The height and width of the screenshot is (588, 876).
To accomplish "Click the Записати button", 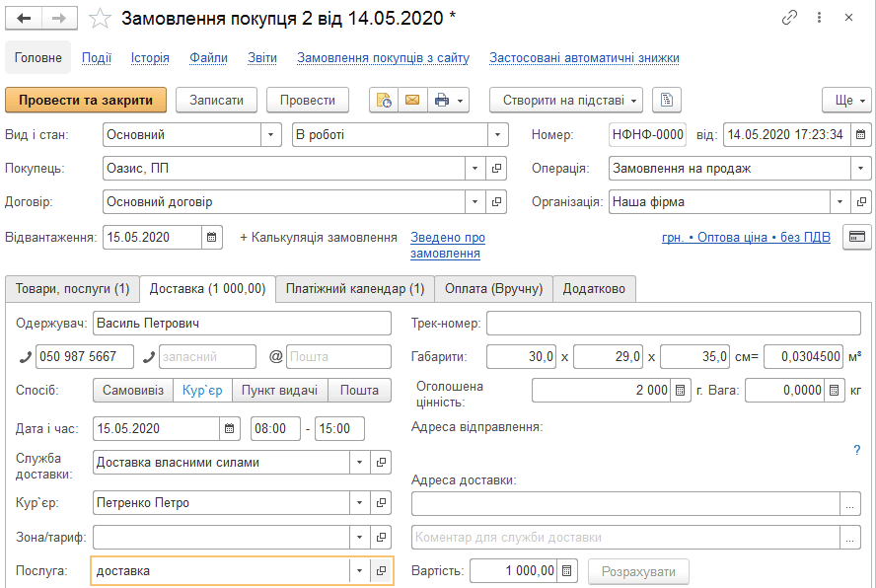I will pos(216,101).
